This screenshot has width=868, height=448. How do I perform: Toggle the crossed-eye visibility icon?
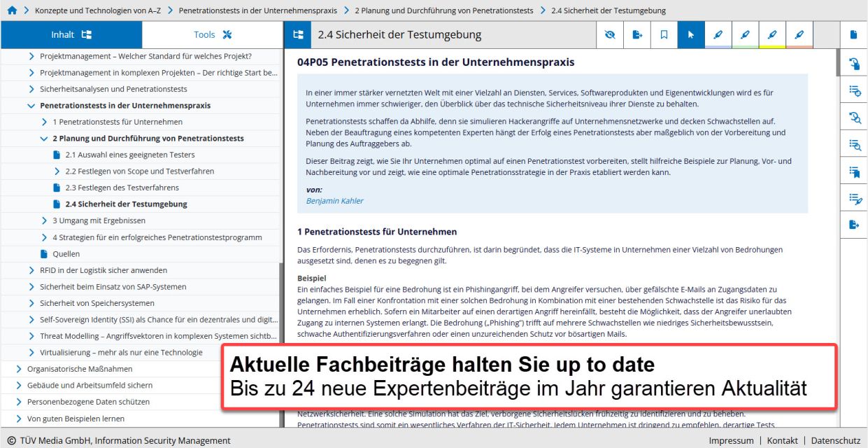point(609,34)
